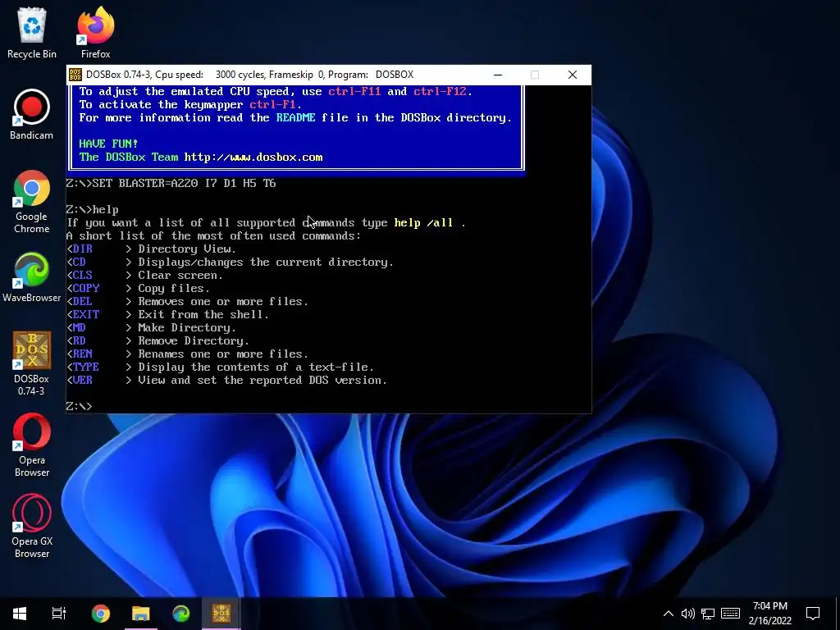The height and width of the screenshot is (630, 840).
Task: Close the DOSBox window
Action: (x=572, y=75)
